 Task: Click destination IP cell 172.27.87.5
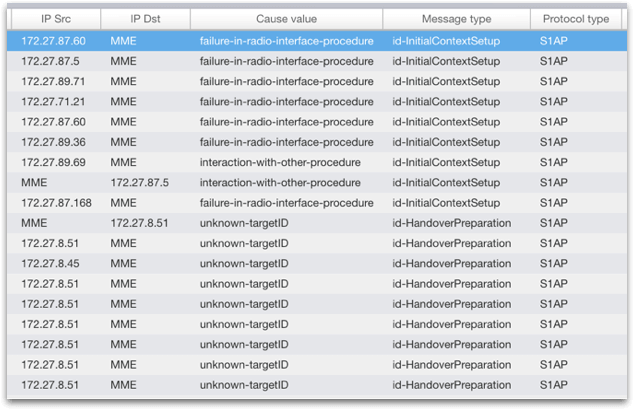coord(139,183)
